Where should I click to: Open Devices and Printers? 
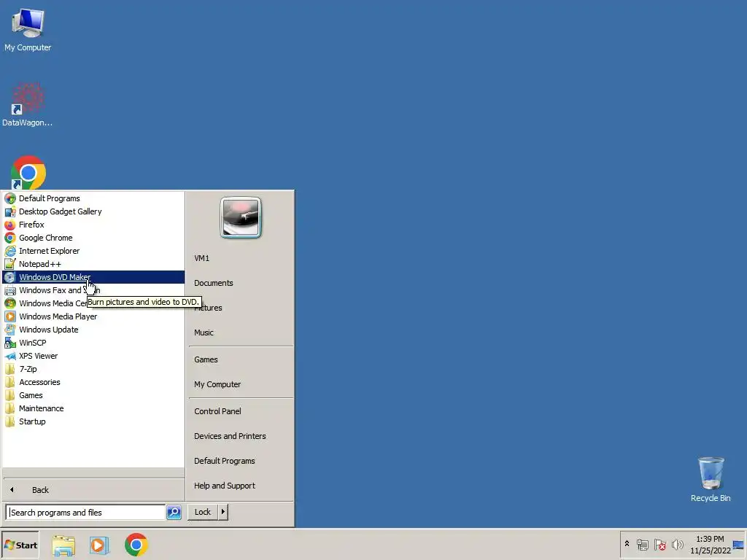(240, 436)
